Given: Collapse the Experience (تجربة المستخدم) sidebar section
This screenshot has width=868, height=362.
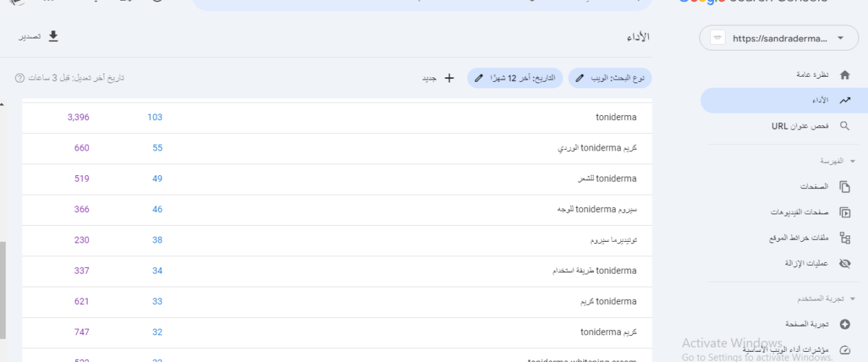Looking at the screenshot, I should click(852, 298).
